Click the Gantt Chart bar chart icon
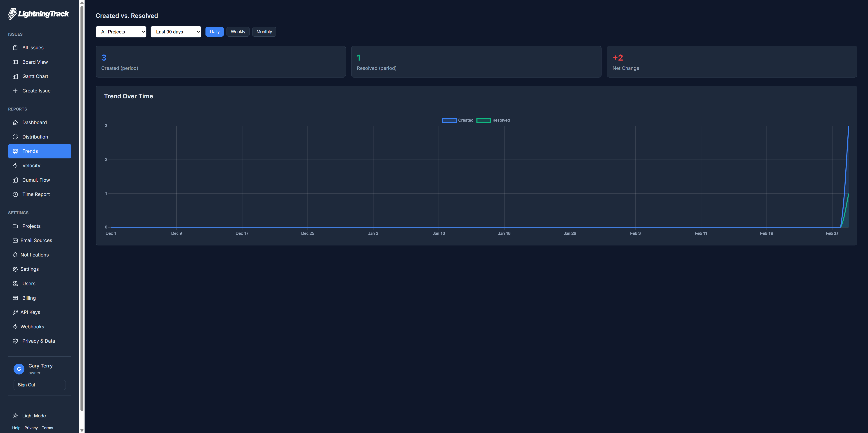Viewport: 868px width, 433px height. 16,76
